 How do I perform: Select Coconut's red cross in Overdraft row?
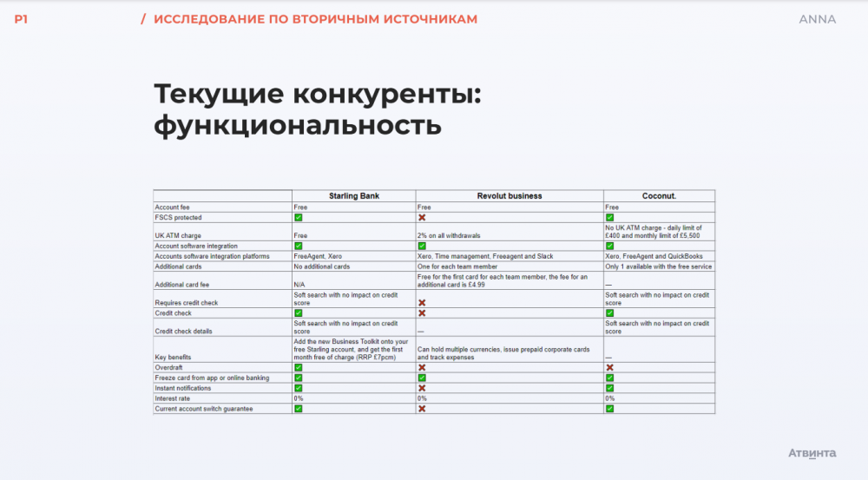point(609,368)
